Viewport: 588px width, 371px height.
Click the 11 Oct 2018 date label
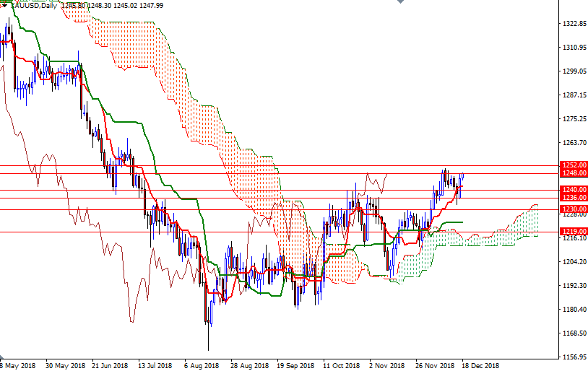point(341,365)
